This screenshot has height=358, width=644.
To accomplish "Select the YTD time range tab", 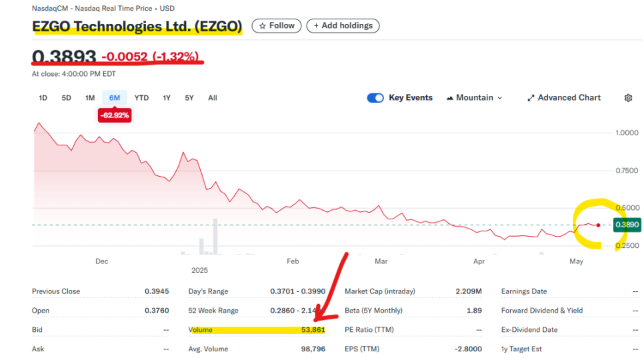I will pos(141,98).
